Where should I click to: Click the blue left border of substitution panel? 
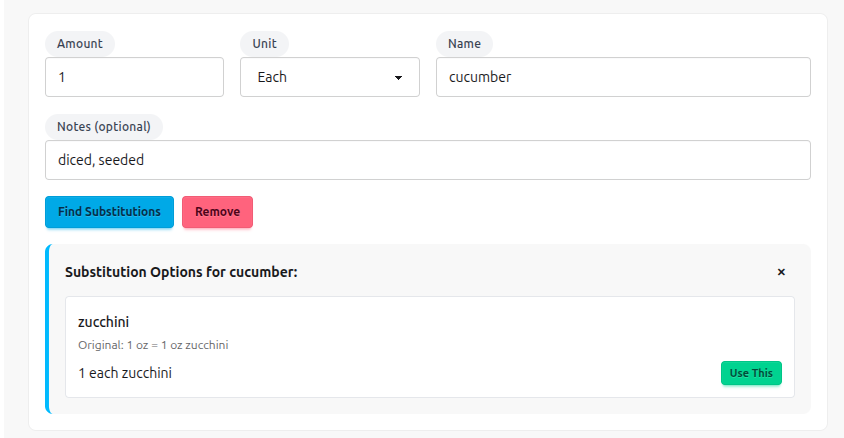pyautogui.click(x=47, y=329)
